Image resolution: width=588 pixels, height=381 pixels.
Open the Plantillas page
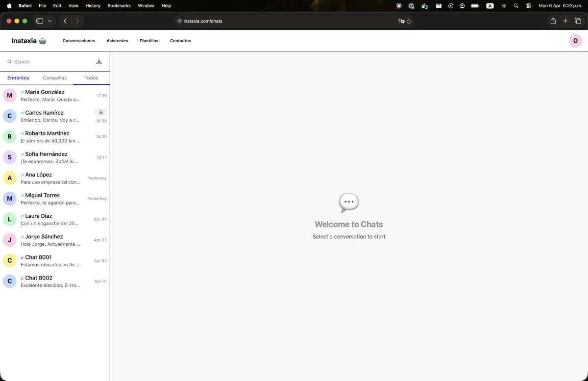pos(149,41)
